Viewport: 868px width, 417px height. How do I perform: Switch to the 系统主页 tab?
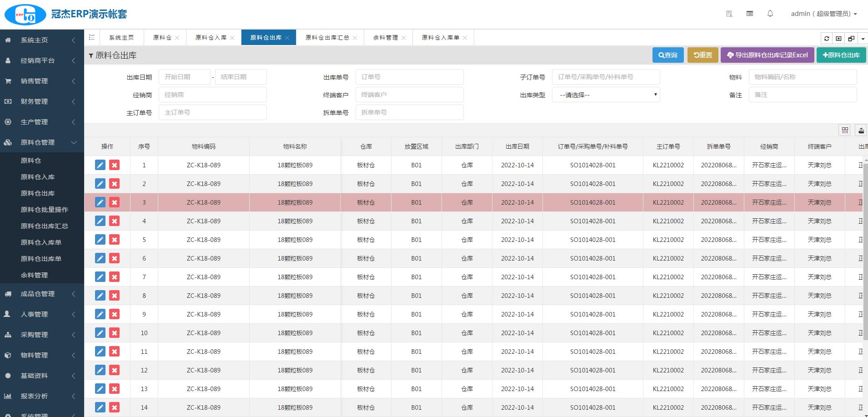coord(121,38)
